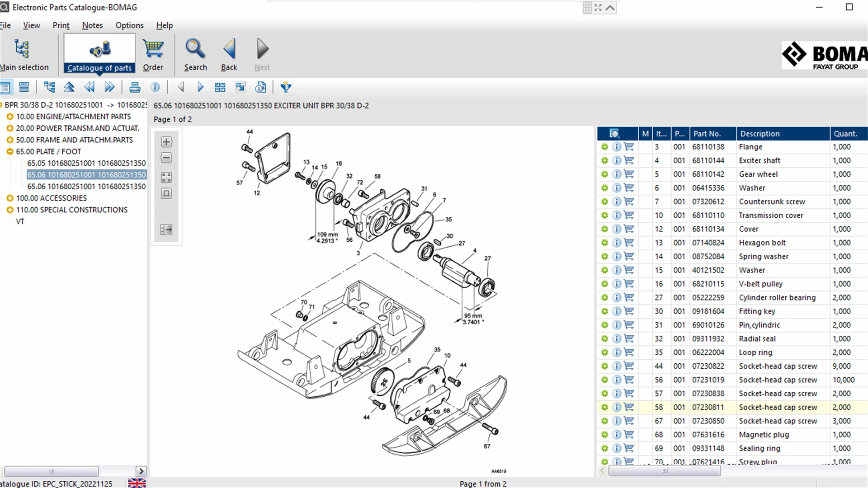Image resolution: width=868 pixels, height=488 pixels.
Task: Click the tree structure toolbar icon
Action: click(x=49, y=87)
